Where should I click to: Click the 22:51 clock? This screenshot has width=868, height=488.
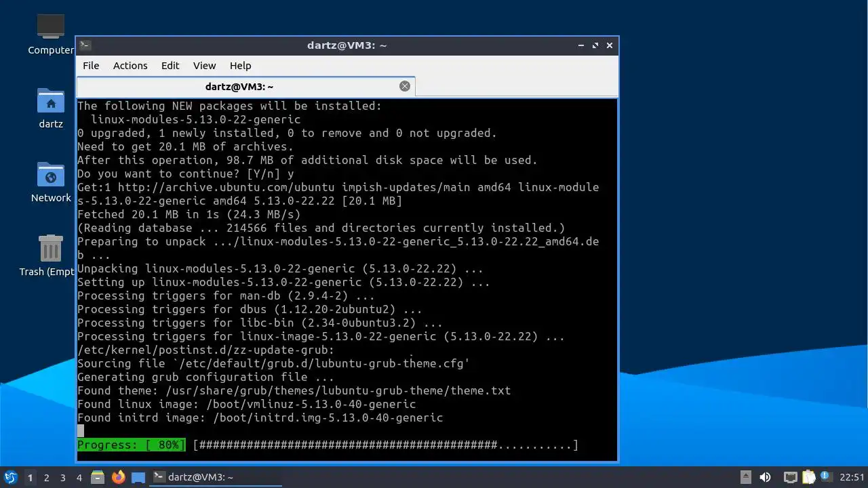click(852, 477)
